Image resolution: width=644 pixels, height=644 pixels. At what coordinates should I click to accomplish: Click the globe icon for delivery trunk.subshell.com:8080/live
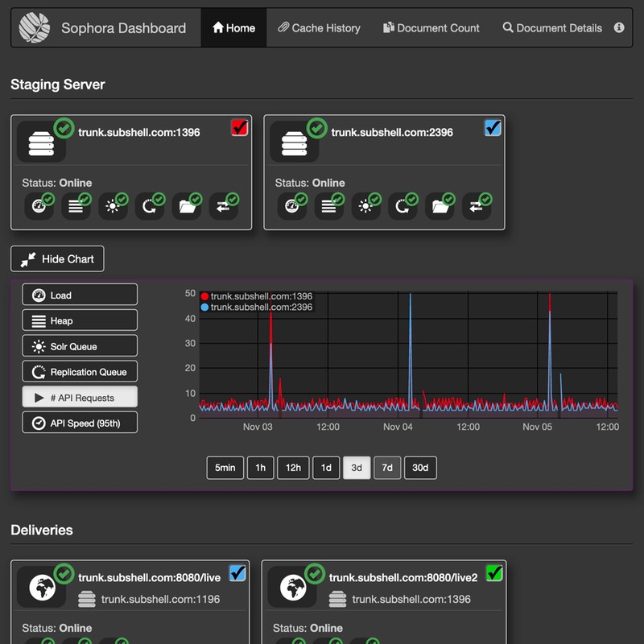(x=41, y=587)
